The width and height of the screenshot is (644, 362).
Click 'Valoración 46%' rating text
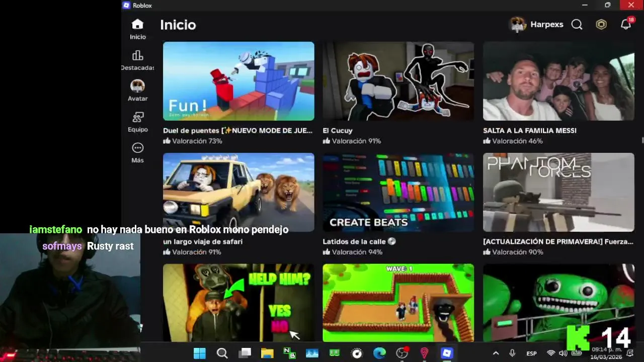pos(518,141)
